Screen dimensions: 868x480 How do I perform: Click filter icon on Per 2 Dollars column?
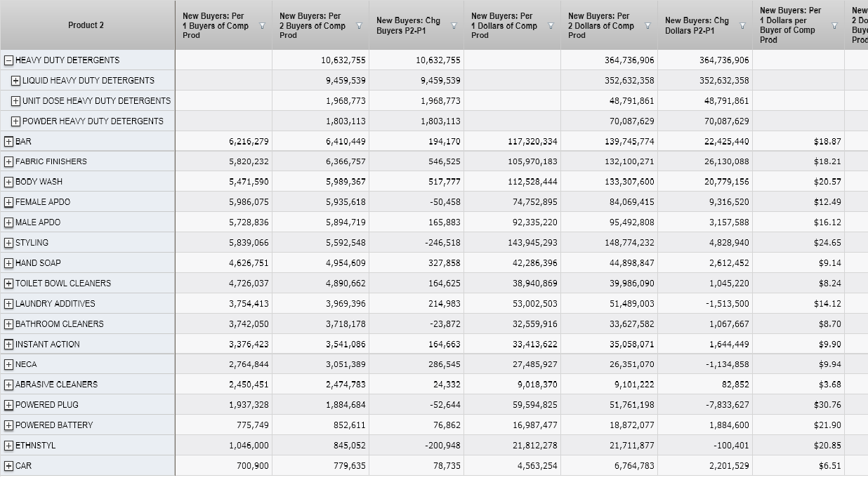[x=647, y=26]
